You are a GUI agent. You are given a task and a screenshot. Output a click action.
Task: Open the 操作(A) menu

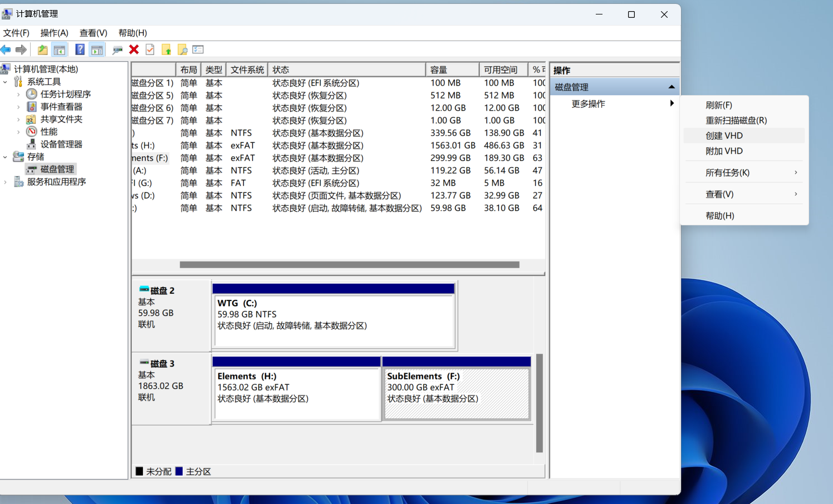(55, 33)
